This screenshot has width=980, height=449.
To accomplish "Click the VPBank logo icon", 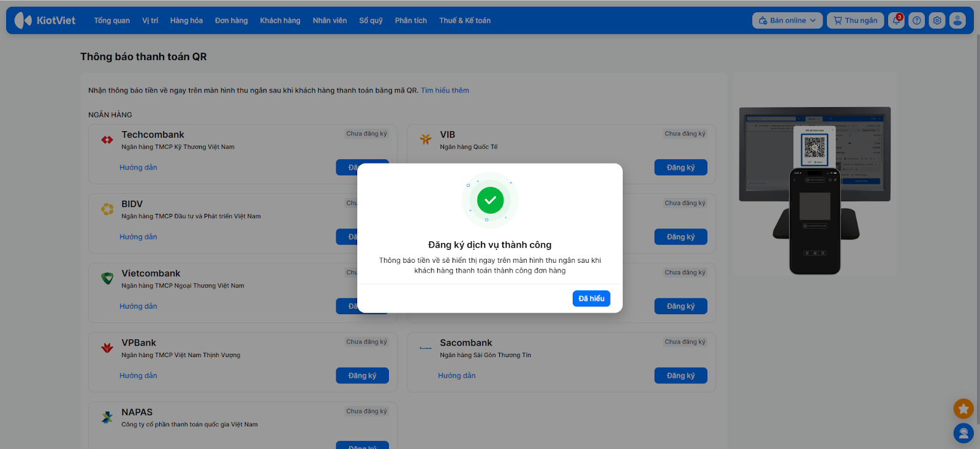I will coord(107,348).
